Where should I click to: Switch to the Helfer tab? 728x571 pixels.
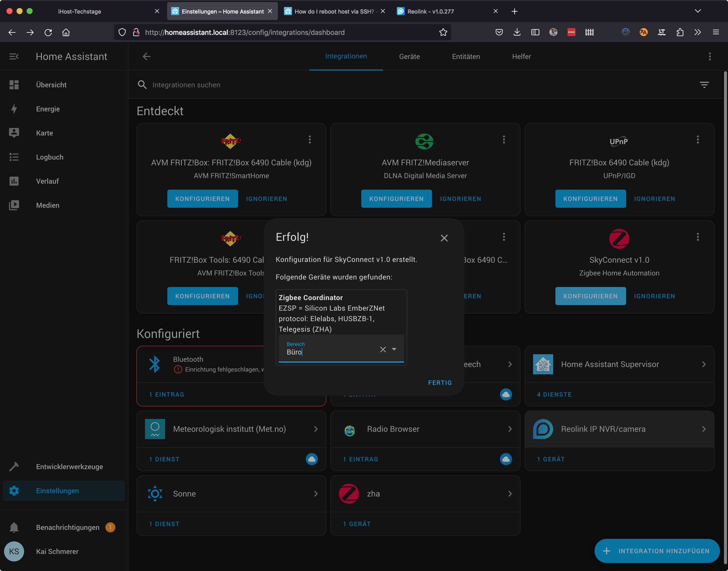pyautogui.click(x=521, y=56)
